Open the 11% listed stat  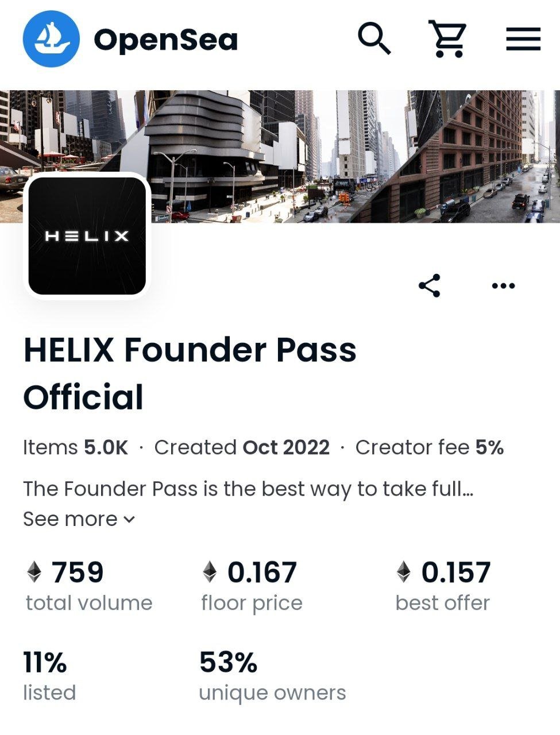tap(49, 676)
